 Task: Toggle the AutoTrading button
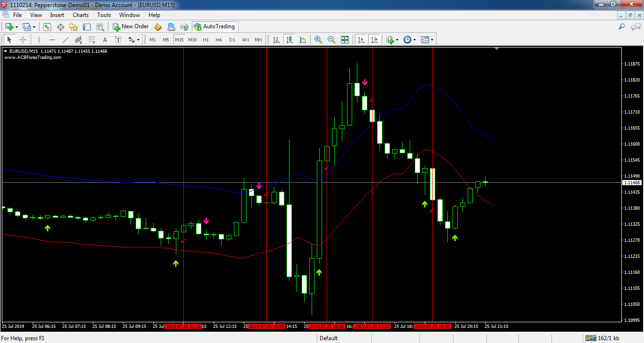pyautogui.click(x=214, y=27)
